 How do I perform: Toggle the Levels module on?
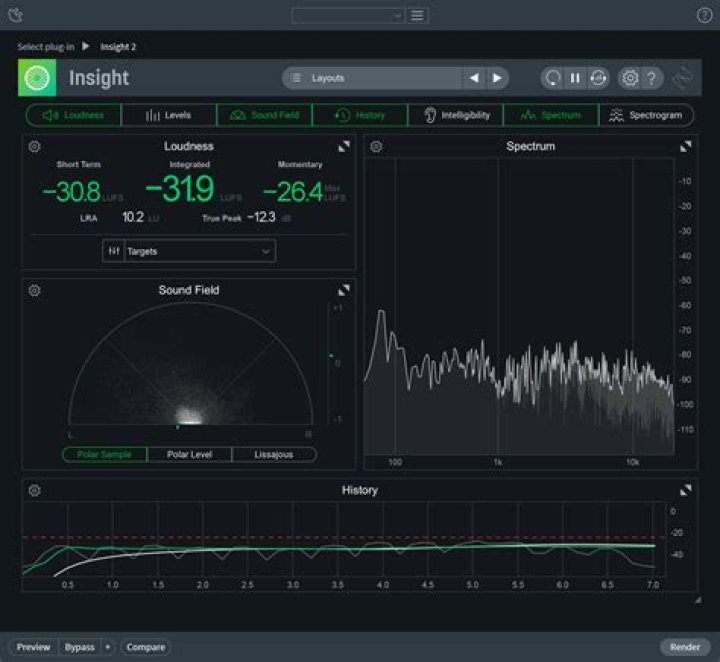[x=168, y=115]
